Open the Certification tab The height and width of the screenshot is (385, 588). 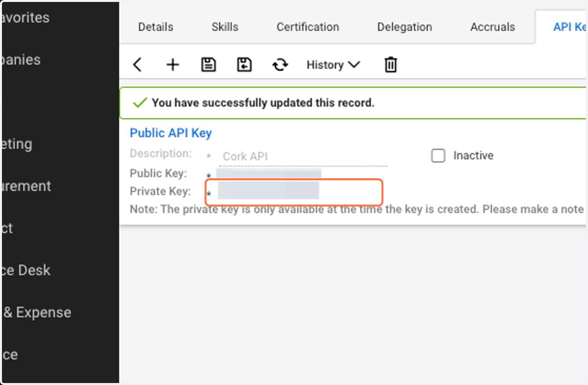(308, 27)
